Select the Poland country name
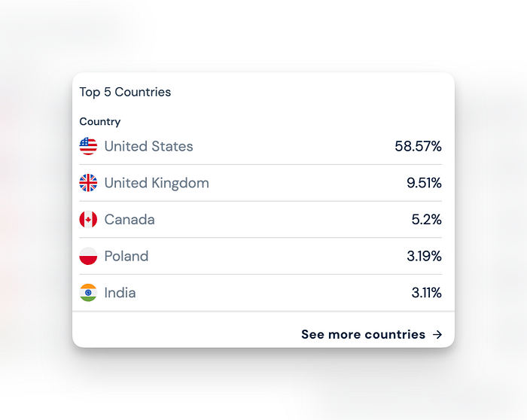 126,256
